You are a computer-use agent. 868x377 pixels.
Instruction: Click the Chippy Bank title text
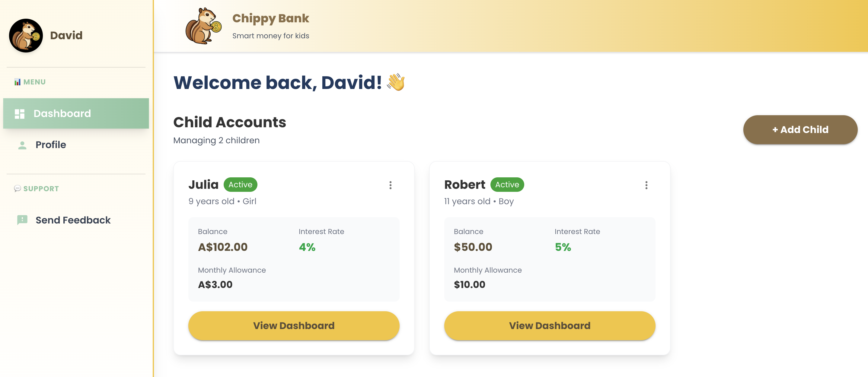pos(271,18)
